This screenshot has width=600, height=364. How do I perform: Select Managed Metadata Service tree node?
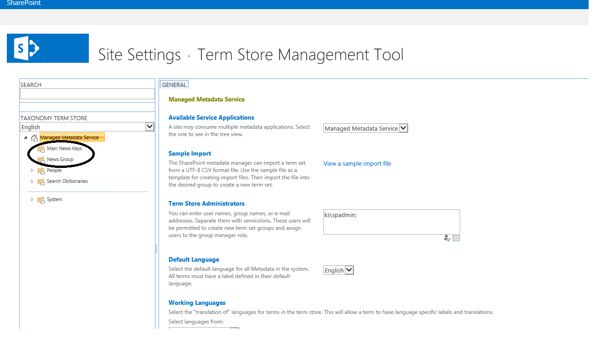72,137
